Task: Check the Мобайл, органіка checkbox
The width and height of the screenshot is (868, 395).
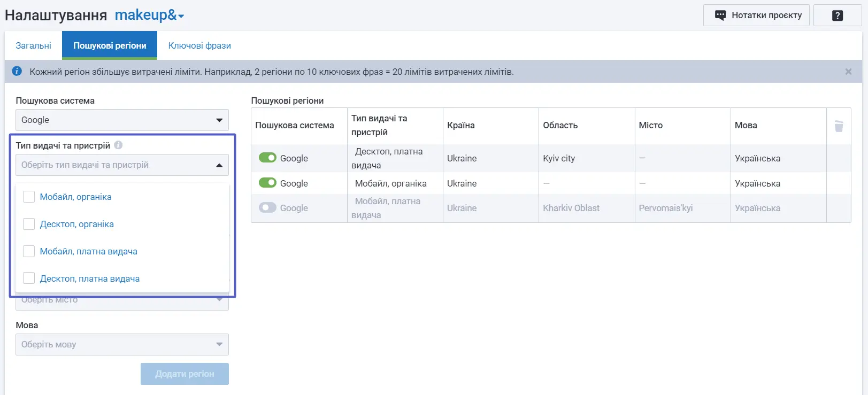Action: [29, 197]
